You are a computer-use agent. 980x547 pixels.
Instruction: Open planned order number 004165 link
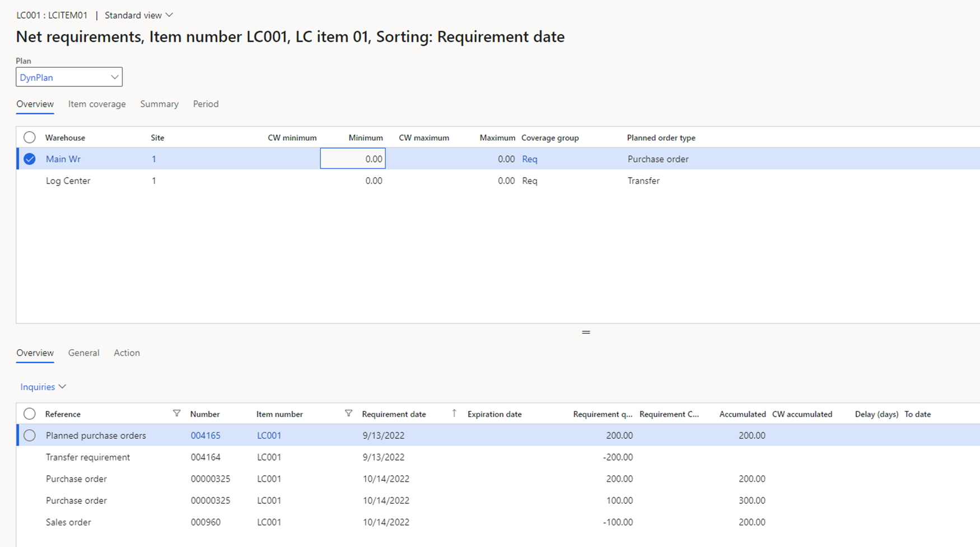pos(206,435)
